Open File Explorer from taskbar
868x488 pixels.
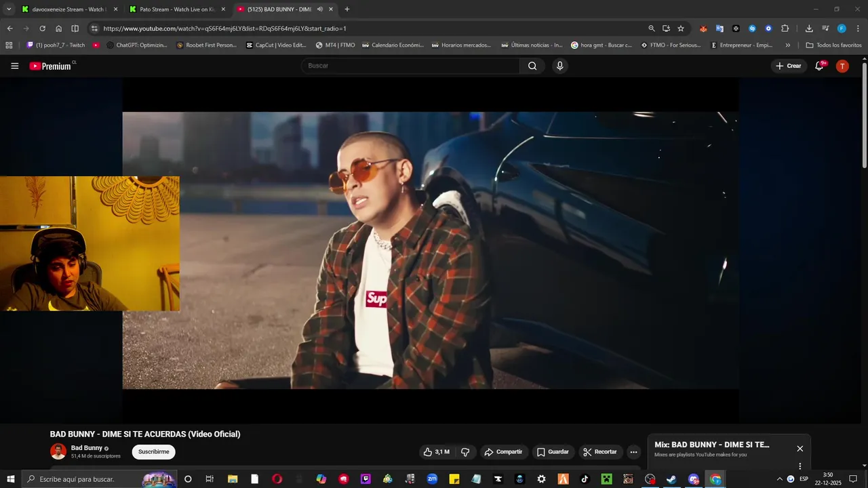click(232, 479)
